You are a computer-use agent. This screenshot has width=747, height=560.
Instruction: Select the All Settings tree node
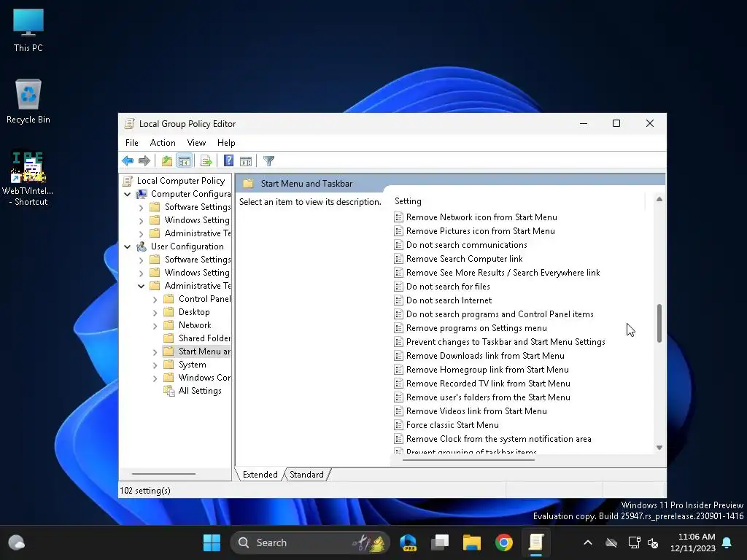pyautogui.click(x=200, y=391)
